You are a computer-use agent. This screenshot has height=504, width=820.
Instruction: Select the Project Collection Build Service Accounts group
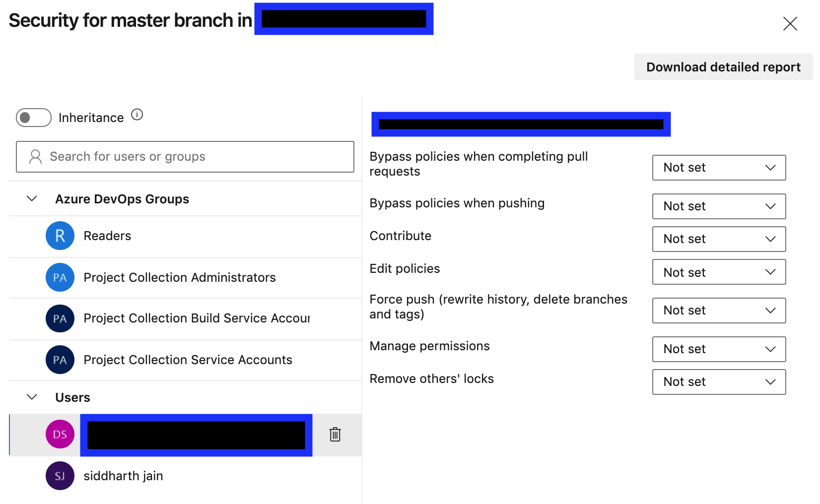pos(197,318)
